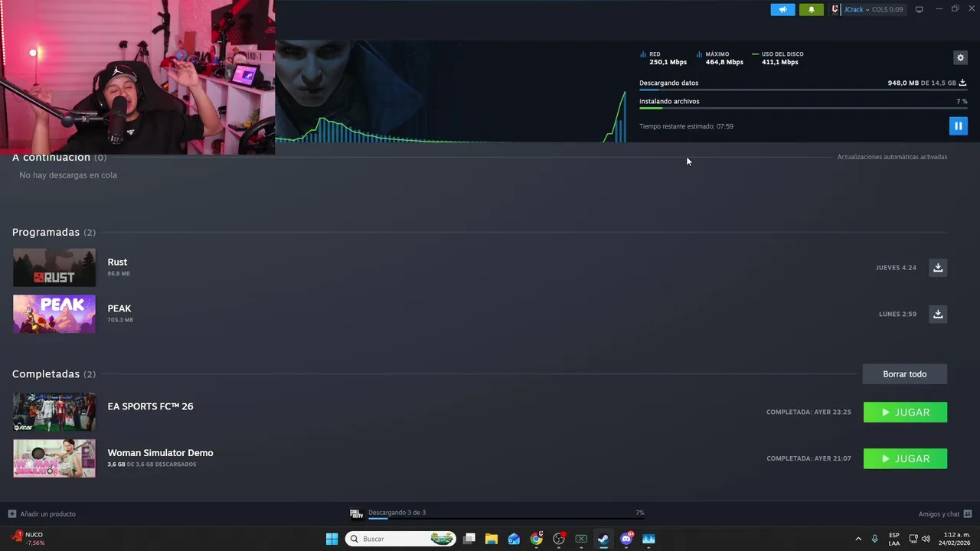The height and width of the screenshot is (551, 980).
Task: Click the JUEVES 4:24 schedule time
Action: coord(896,268)
